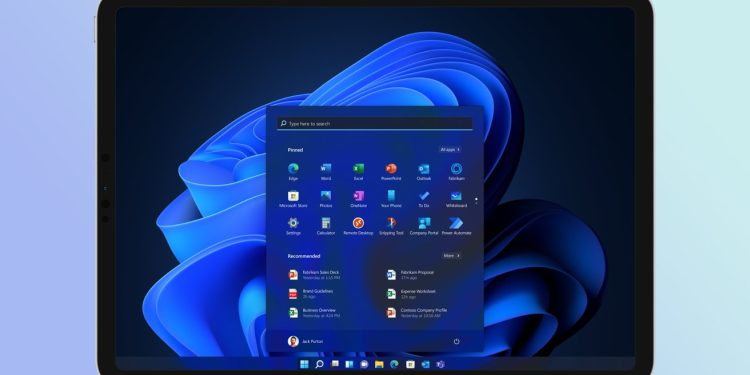Open Excel from the pinned grid
This screenshot has height=375, width=750.
(x=358, y=171)
